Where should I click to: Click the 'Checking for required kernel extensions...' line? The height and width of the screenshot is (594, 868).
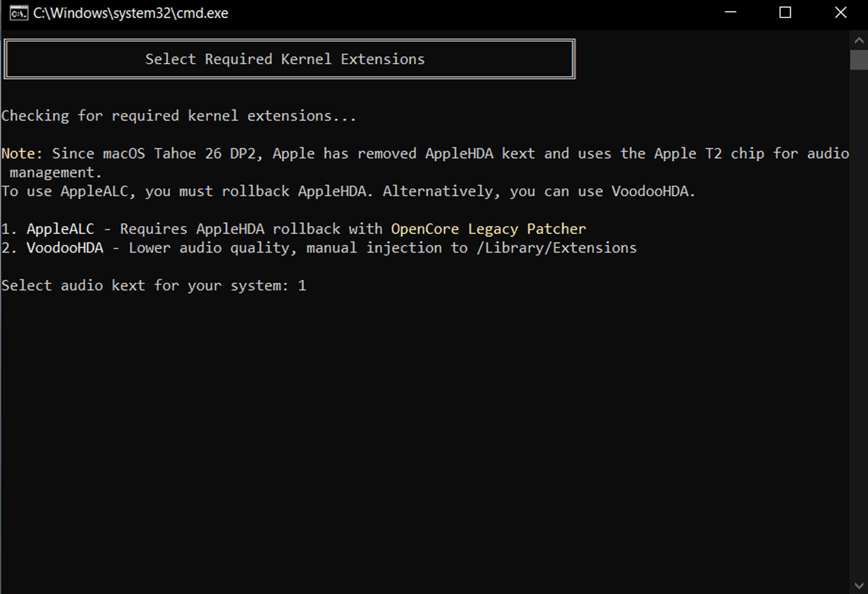(x=179, y=116)
